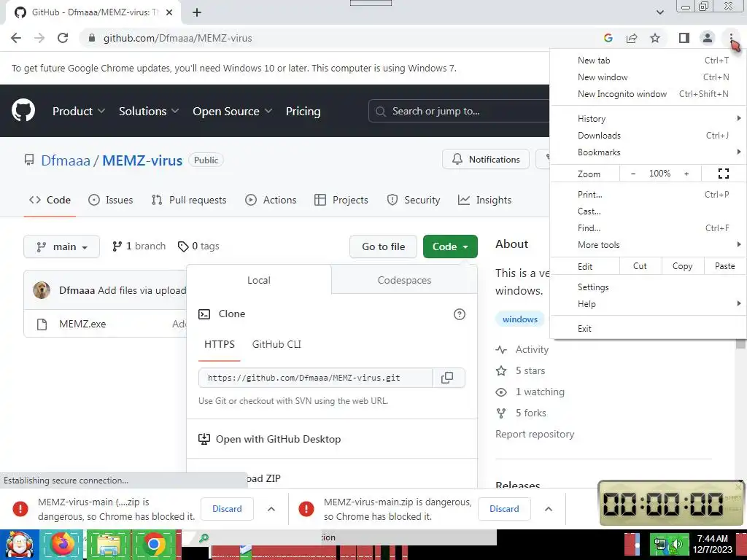Image resolution: width=747 pixels, height=560 pixels.
Task: Toggle fullscreen from Zoom row
Action: (723, 174)
